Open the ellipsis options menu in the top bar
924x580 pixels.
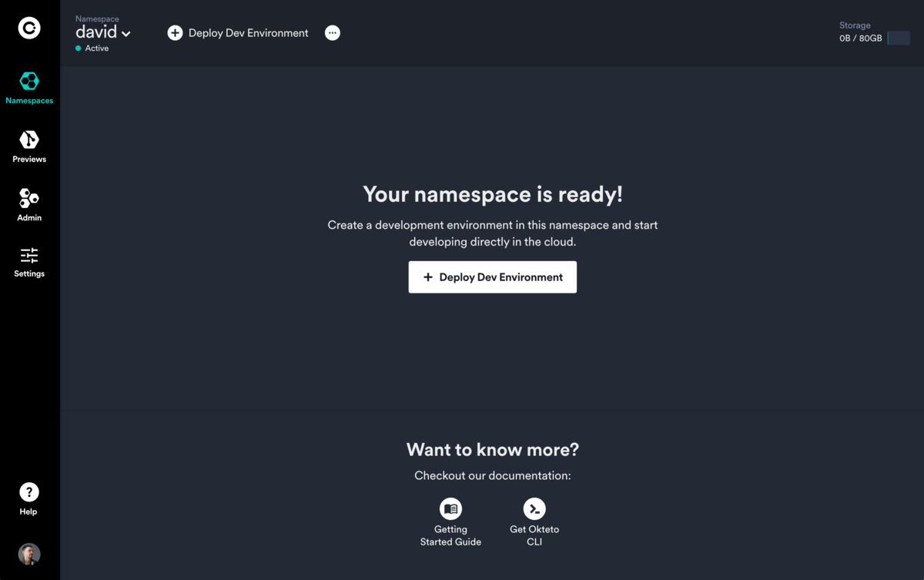(x=332, y=32)
